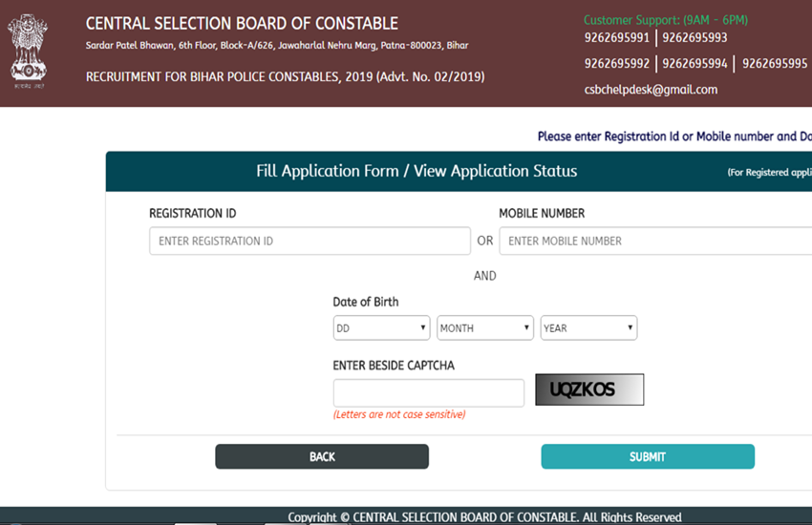
Task: Click the Fill Application Form header bar
Action: pos(417,172)
